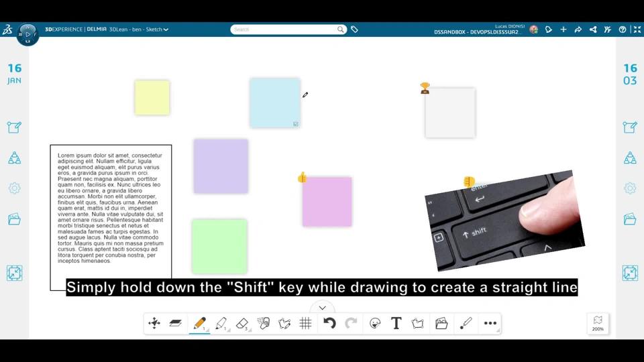
Task: Open the left sidebar folder panel
Action: (x=14, y=219)
